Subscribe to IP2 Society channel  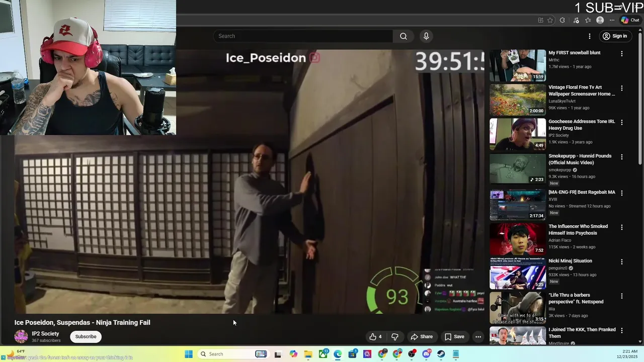(x=86, y=337)
